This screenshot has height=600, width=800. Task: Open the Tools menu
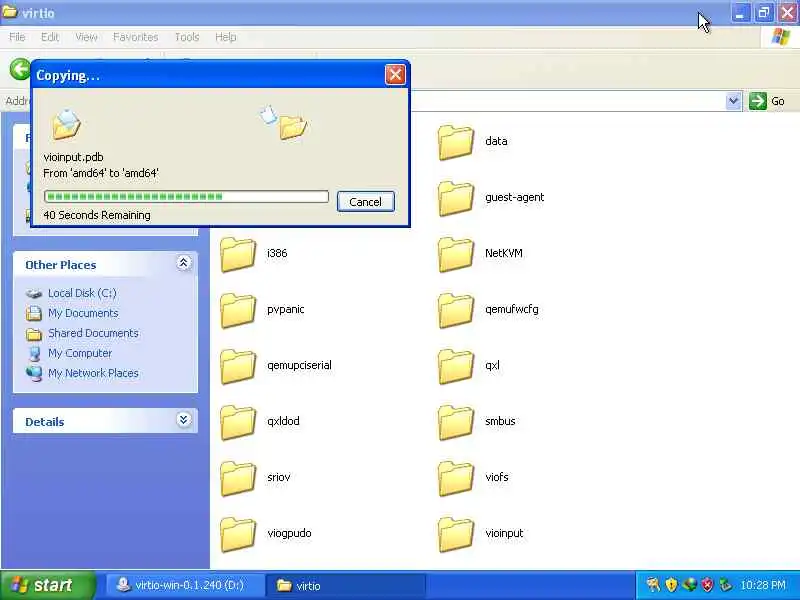click(187, 37)
